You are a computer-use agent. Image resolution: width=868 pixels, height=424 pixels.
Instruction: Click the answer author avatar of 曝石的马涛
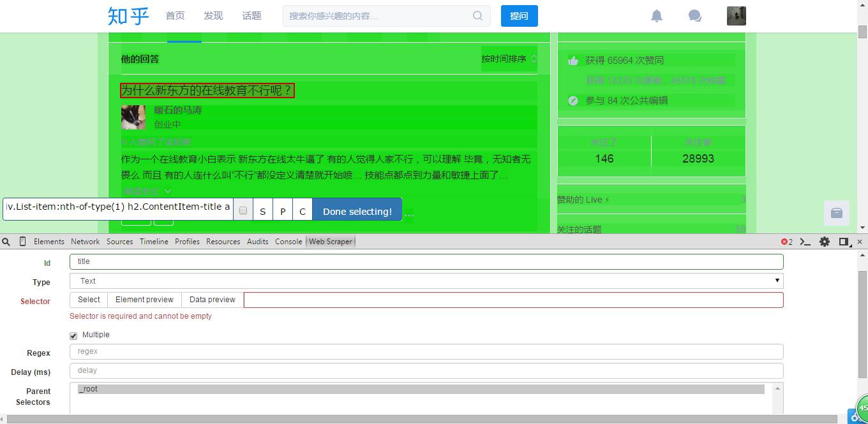pyautogui.click(x=133, y=117)
